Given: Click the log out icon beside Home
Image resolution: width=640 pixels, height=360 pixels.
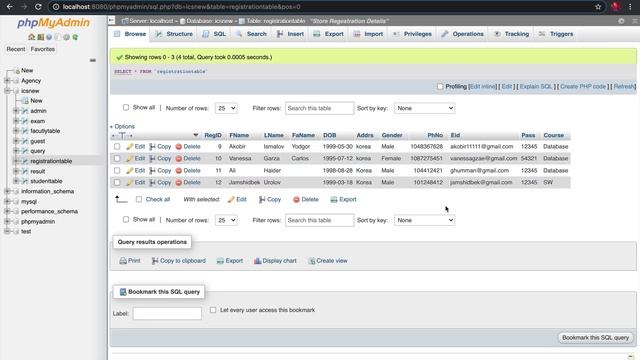Looking at the screenshot, I should coord(40,37).
